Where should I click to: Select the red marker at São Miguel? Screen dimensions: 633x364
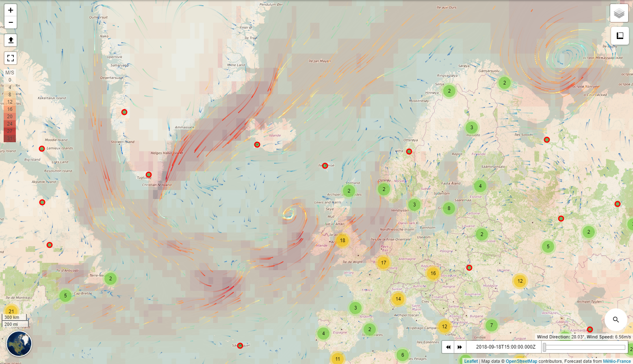click(x=240, y=346)
